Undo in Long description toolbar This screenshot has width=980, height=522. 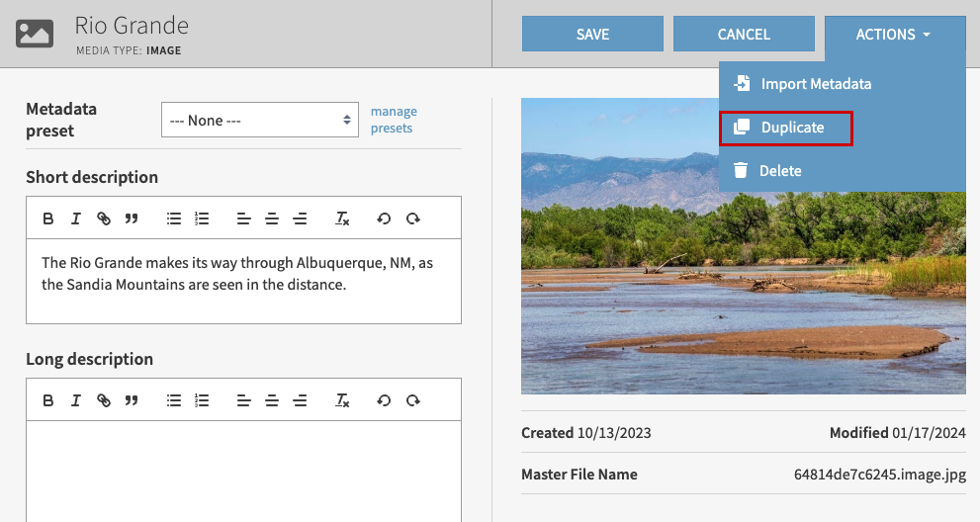384,400
